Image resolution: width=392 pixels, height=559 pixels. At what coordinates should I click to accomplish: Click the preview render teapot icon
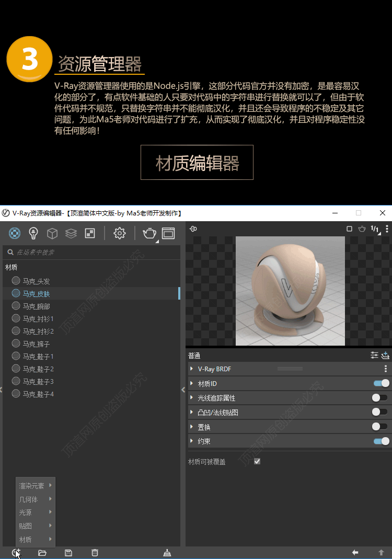[x=362, y=229]
